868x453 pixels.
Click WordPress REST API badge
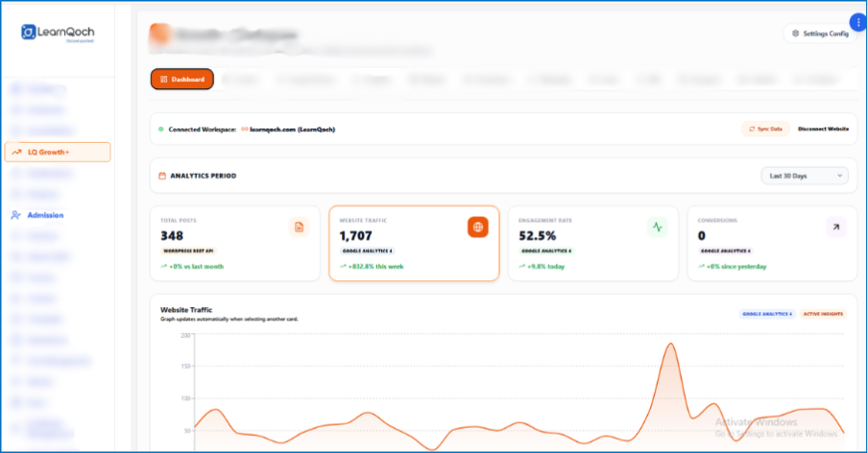[188, 251]
